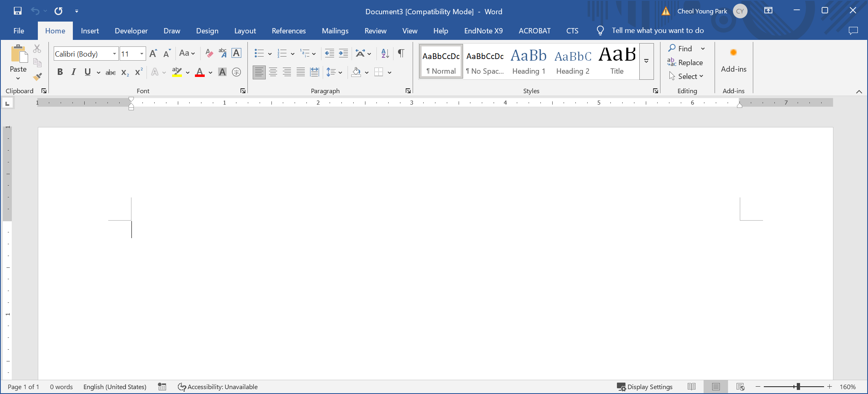Open the Line Spacing dropdown
The height and width of the screenshot is (394, 868).
click(x=334, y=72)
